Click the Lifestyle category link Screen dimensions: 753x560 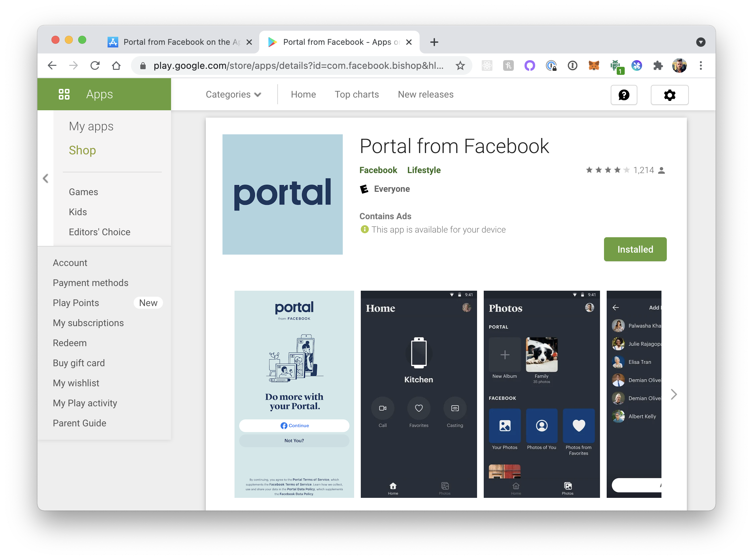tap(424, 170)
